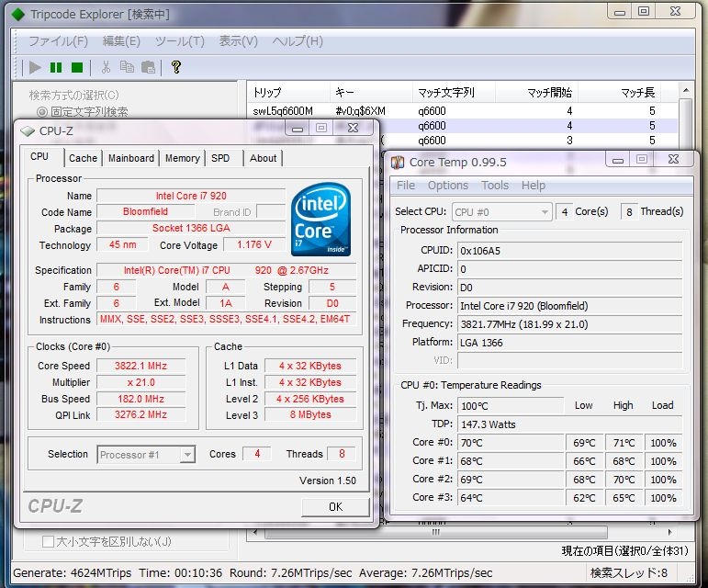
Task: Click the copy icon in toolbar
Action: click(x=127, y=67)
